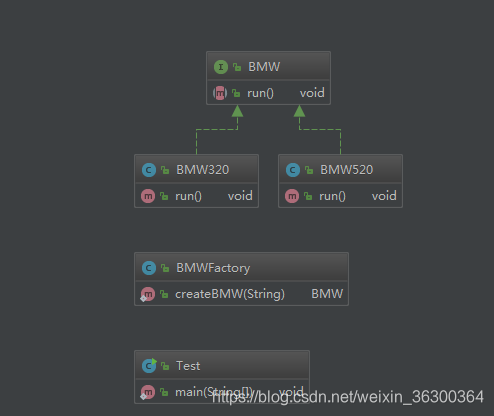This screenshot has width=494, height=416.
Task: Click the public lock icon beside Test title
Action: [x=165, y=366]
